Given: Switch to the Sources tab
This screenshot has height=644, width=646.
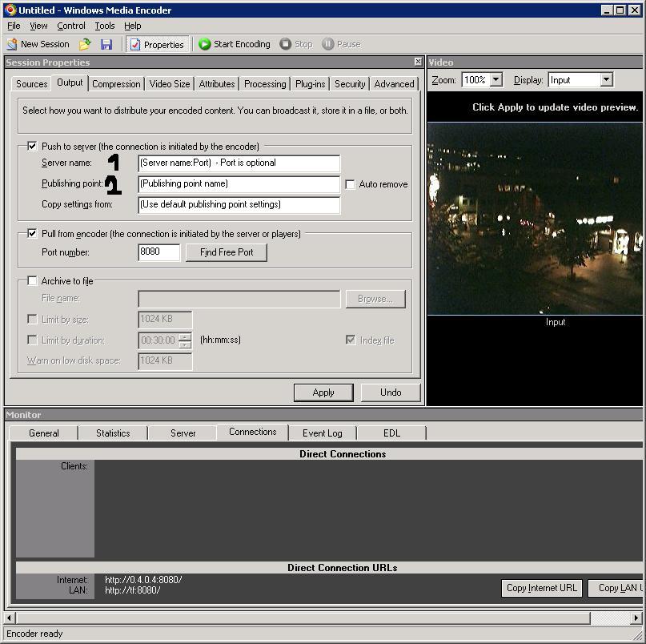Looking at the screenshot, I should click(x=31, y=83).
